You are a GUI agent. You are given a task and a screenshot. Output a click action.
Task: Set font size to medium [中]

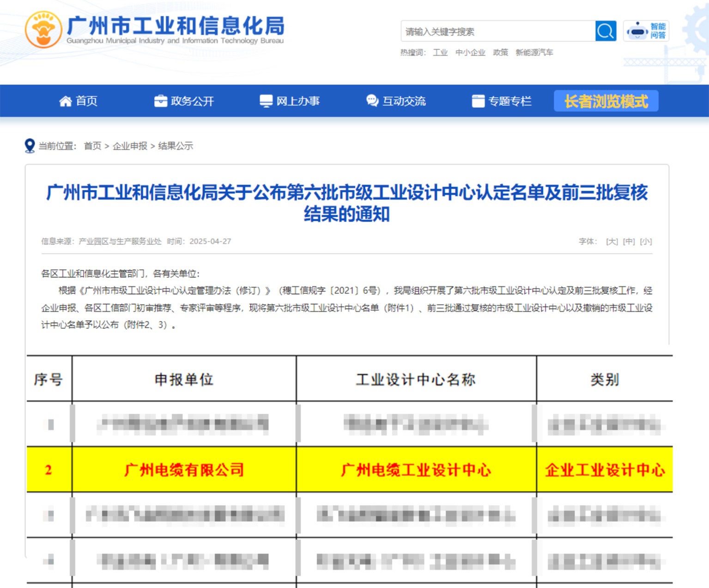[x=629, y=242]
